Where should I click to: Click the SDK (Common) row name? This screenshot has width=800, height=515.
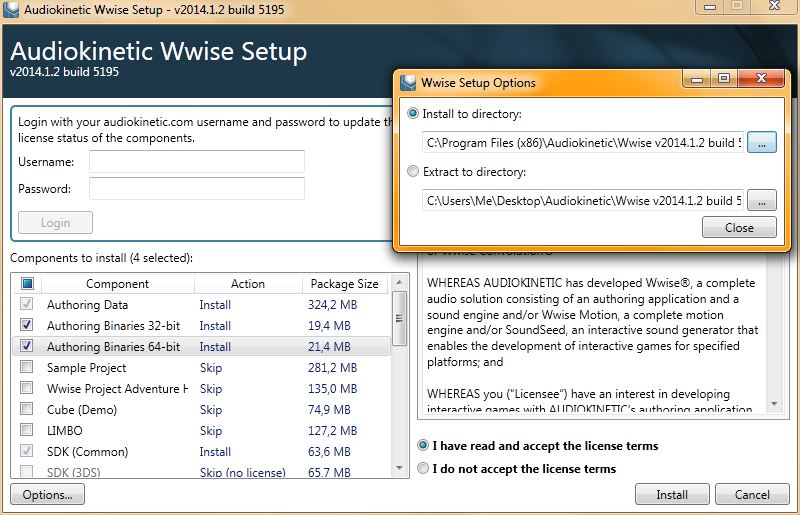click(x=87, y=452)
